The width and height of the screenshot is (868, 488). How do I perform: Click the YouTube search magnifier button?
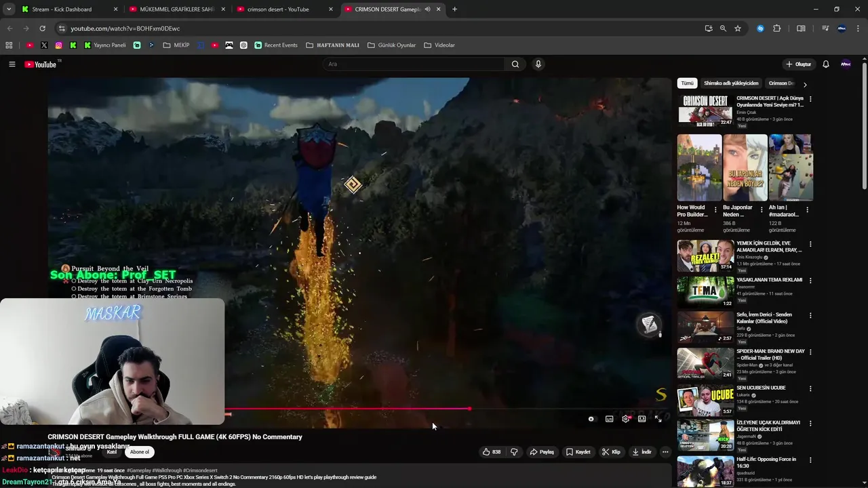(515, 64)
